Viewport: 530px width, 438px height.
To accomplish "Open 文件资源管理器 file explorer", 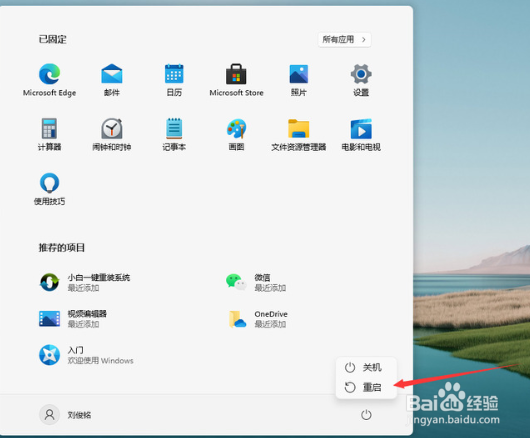I will pyautogui.click(x=299, y=135).
